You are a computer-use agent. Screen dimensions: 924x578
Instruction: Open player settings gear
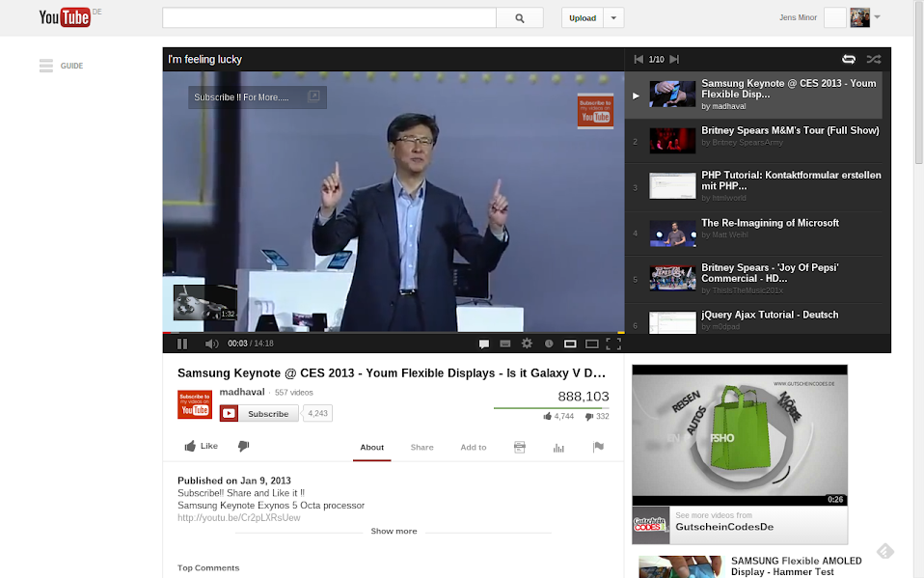[527, 344]
